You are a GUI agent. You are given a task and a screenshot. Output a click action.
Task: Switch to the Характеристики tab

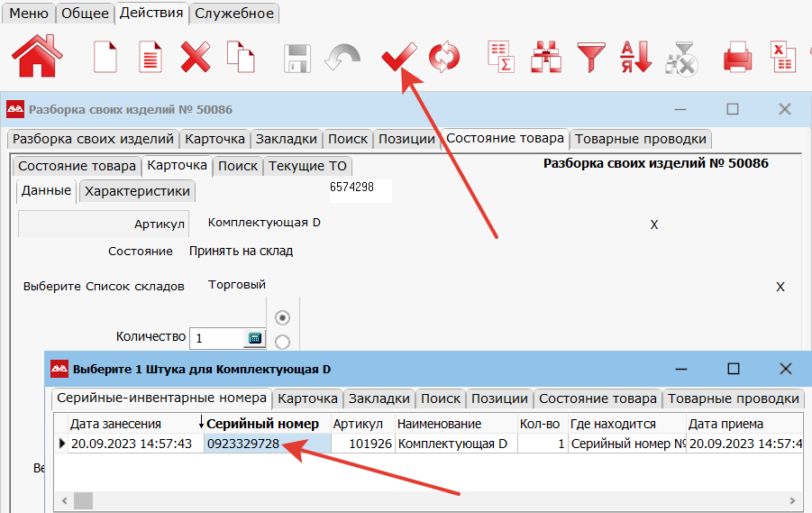tap(137, 191)
